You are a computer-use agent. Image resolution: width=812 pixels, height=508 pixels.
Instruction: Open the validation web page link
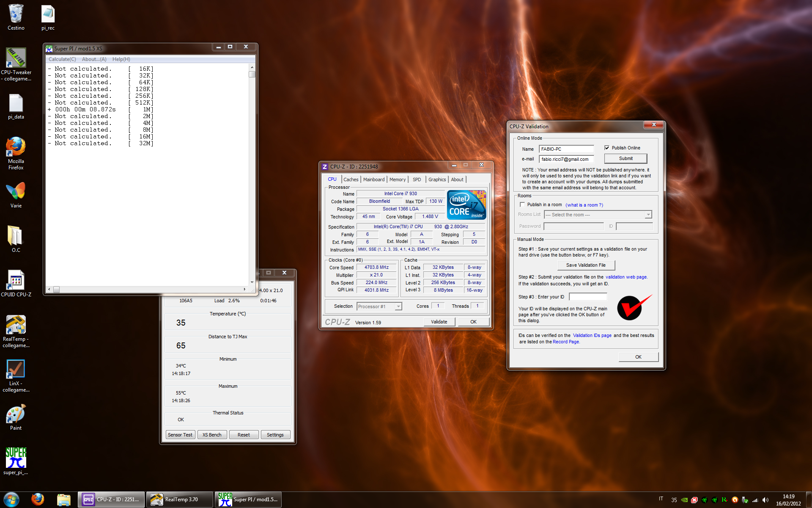(x=626, y=277)
